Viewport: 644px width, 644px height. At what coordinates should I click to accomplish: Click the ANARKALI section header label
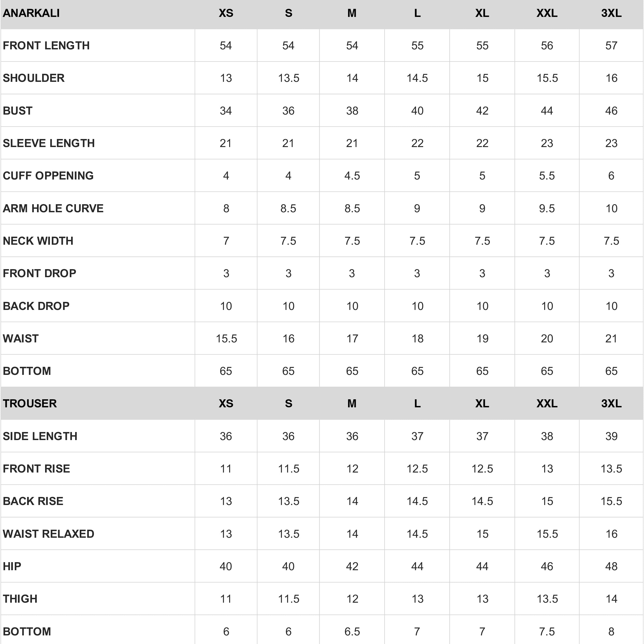[x=31, y=13]
